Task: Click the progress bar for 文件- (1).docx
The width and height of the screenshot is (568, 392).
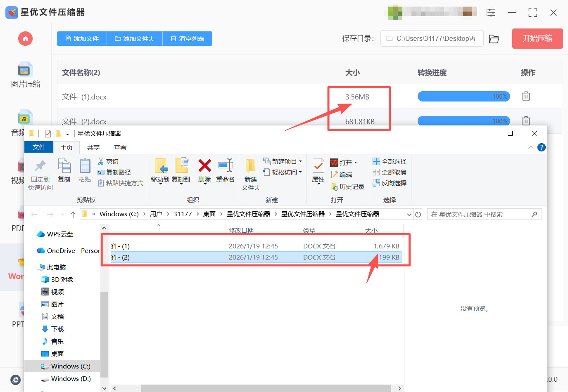Action: coord(464,97)
